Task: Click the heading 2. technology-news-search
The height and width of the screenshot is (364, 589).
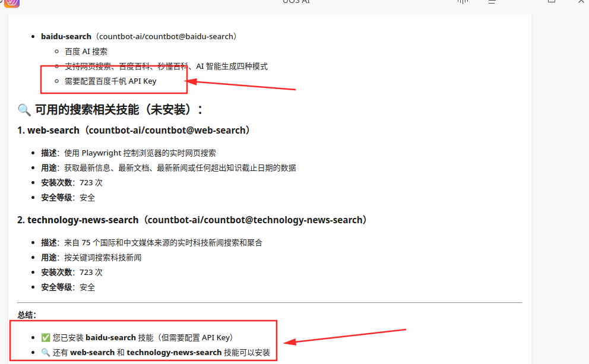Action: (x=192, y=220)
